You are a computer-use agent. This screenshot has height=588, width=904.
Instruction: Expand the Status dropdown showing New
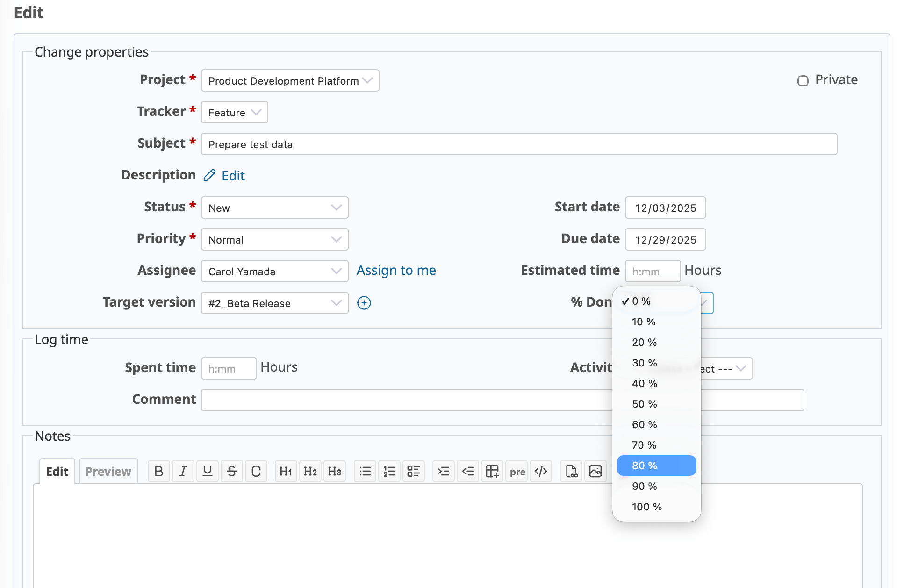[x=275, y=208]
